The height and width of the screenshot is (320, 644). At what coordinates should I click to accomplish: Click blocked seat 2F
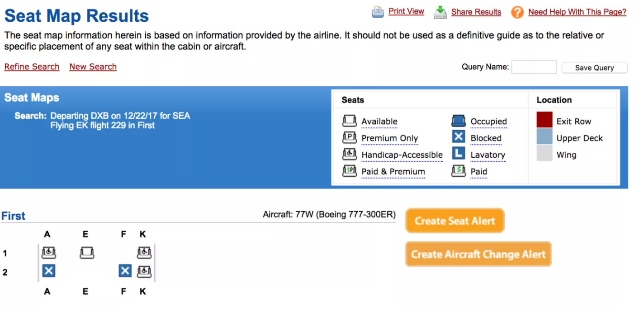[125, 271]
